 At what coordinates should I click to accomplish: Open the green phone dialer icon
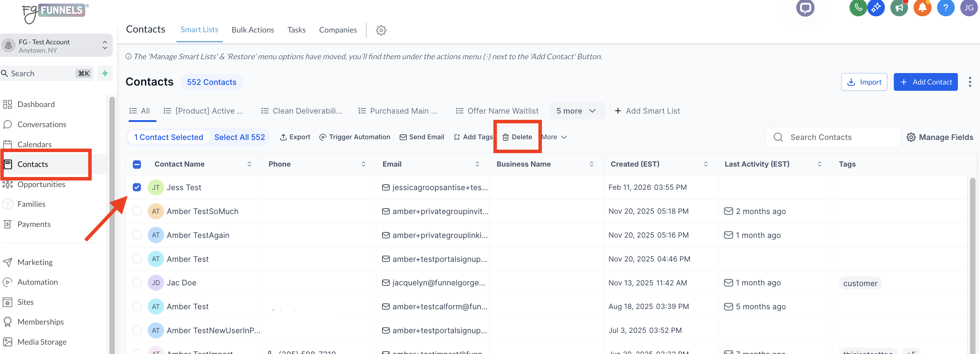(x=858, y=8)
